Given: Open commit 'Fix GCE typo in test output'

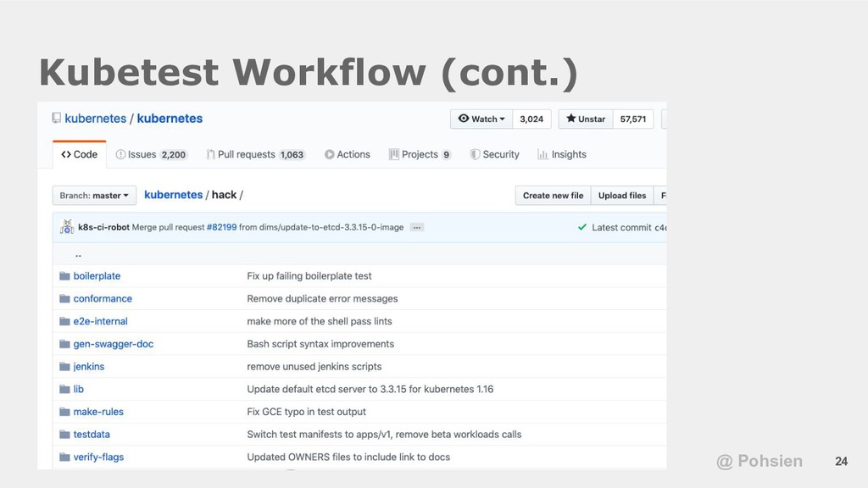Looking at the screenshot, I should click(x=306, y=412).
